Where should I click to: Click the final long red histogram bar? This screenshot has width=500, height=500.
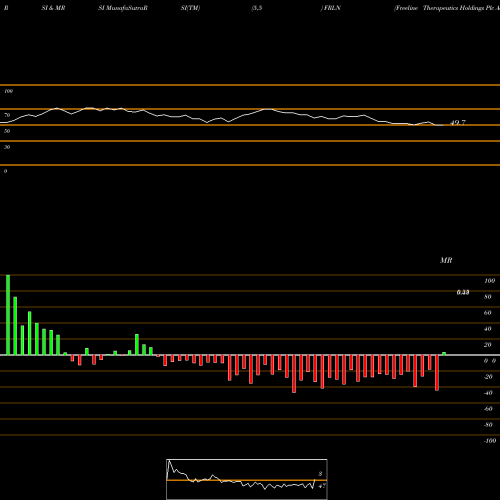click(437, 373)
